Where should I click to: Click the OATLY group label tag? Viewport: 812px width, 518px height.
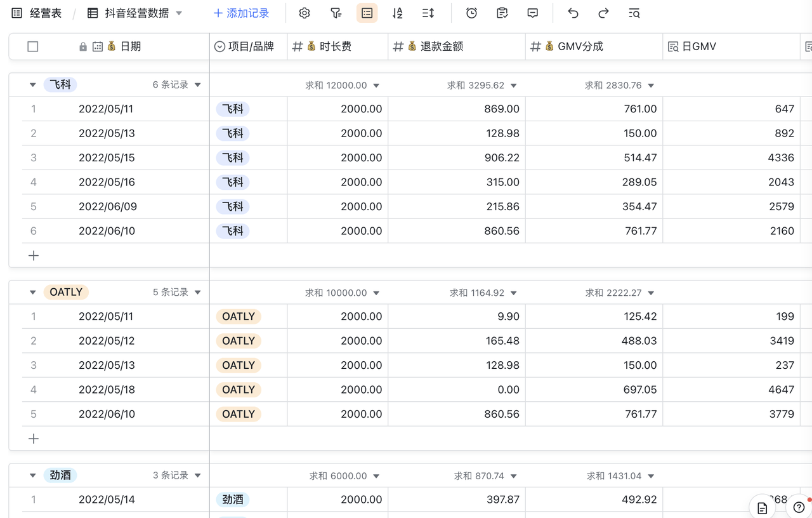[66, 292]
